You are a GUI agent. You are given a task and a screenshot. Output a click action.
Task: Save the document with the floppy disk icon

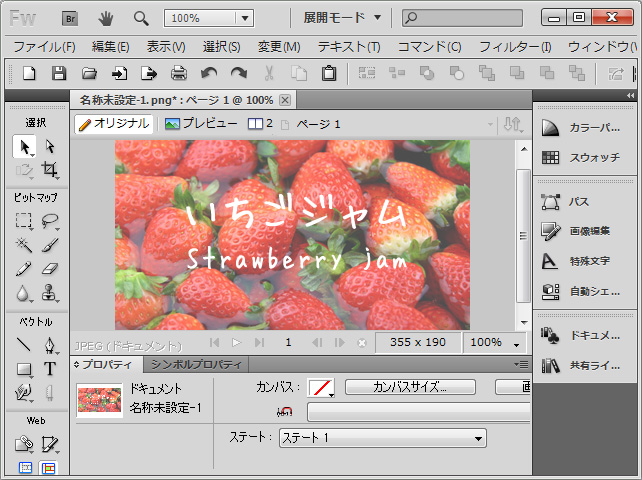[x=59, y=74]
